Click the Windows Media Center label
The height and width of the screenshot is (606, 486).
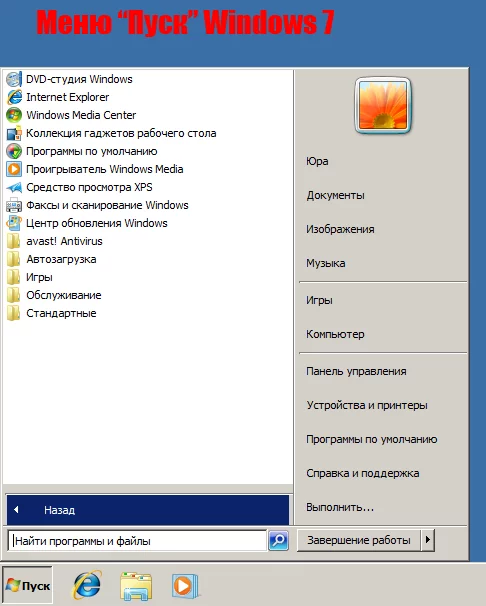pyautogui.click(x=81, y=115)
